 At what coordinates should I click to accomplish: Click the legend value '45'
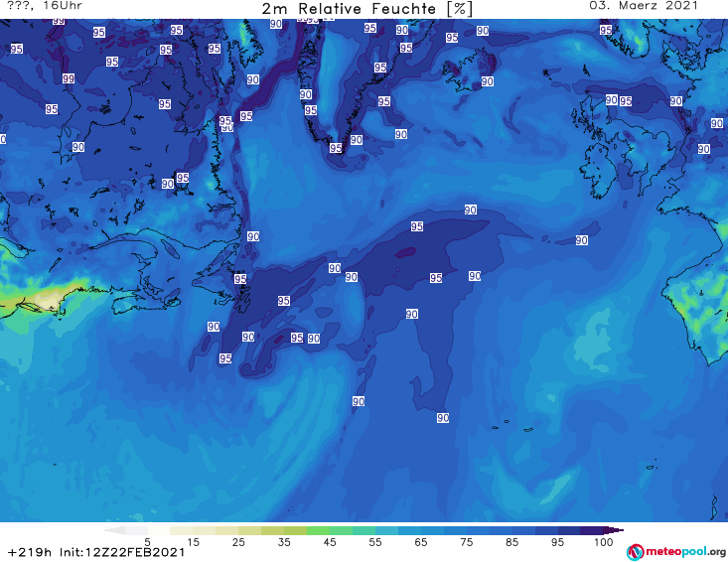coord(329,542)
